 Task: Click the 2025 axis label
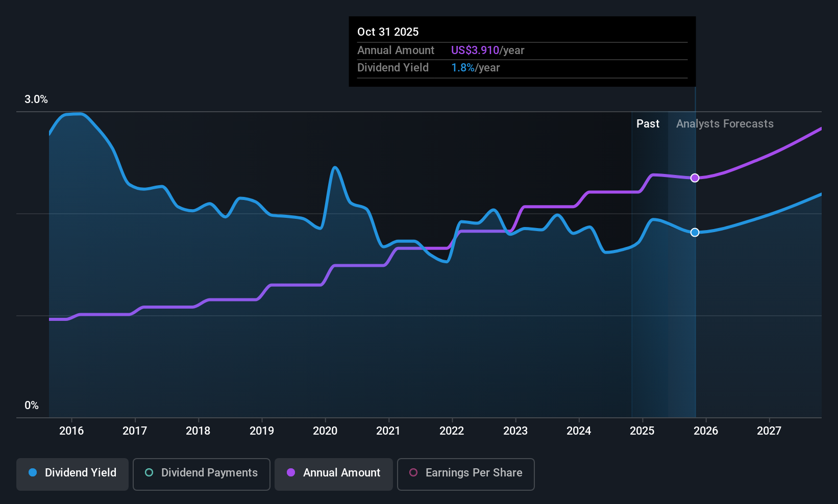pyautogui.click(x=642, y=431)
